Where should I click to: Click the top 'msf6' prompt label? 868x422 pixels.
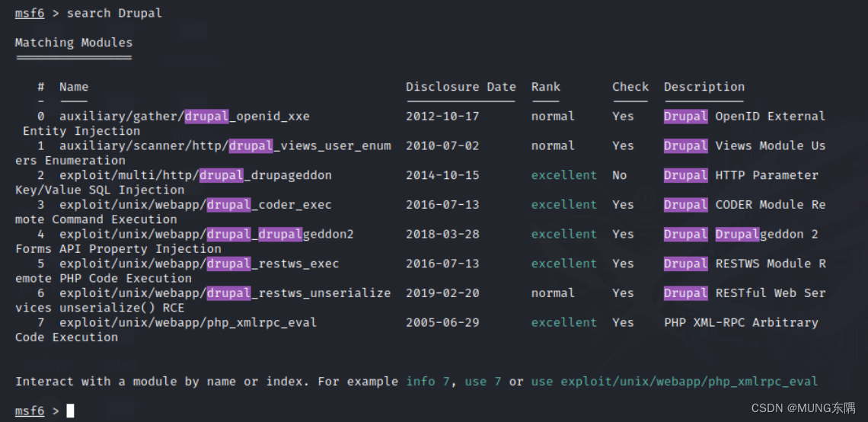coord(30,13)
